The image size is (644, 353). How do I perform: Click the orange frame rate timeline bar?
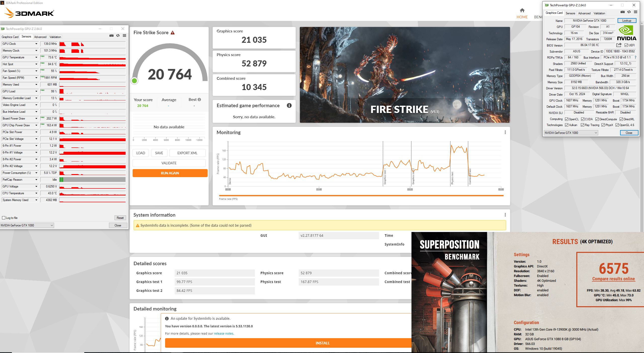pyautogui.click(x=361, y=195)
